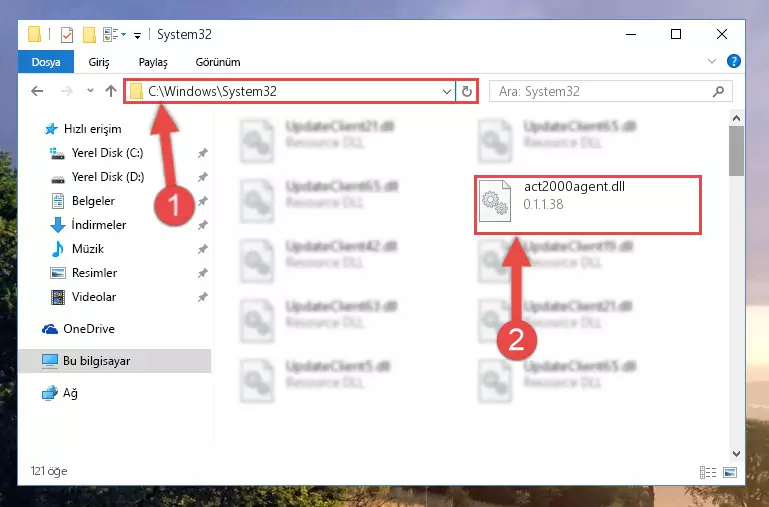The image size is (769, 507).
Task: Click pin icon next to Müzik
Action: (203, 250)
